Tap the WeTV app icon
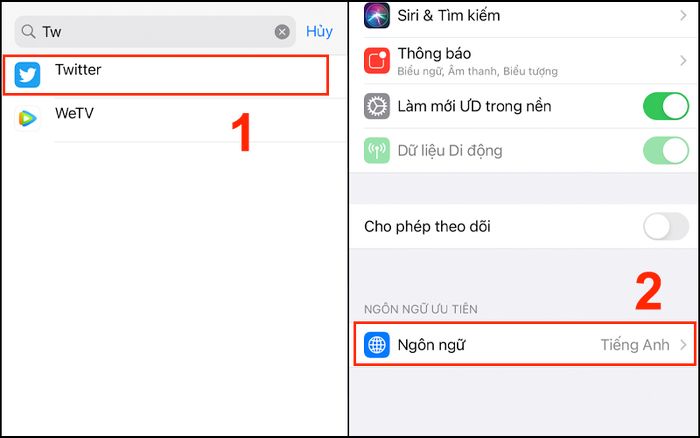This screenshot has height=438, width=700. coord(27,118)
